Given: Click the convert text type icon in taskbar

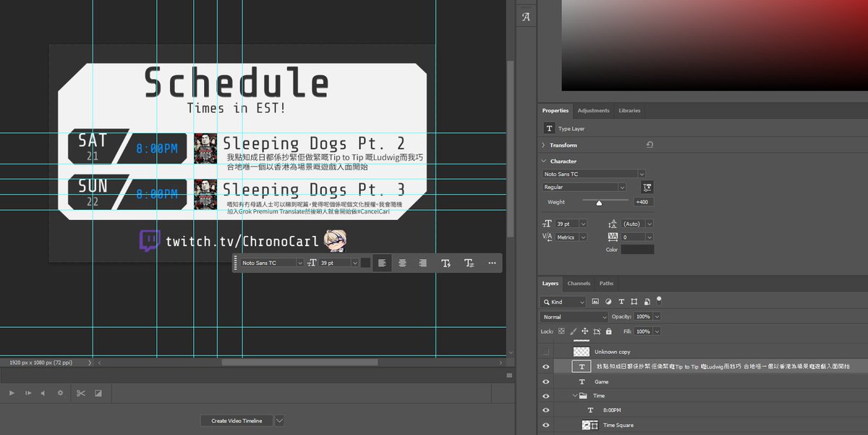Looking at the screenshot, I should pos(446,263).
